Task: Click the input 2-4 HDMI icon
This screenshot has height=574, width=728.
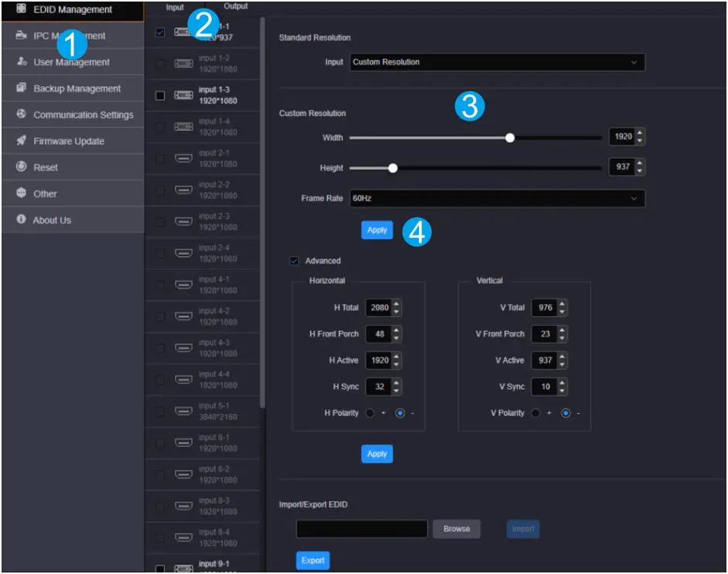Action: pos(183,253)
